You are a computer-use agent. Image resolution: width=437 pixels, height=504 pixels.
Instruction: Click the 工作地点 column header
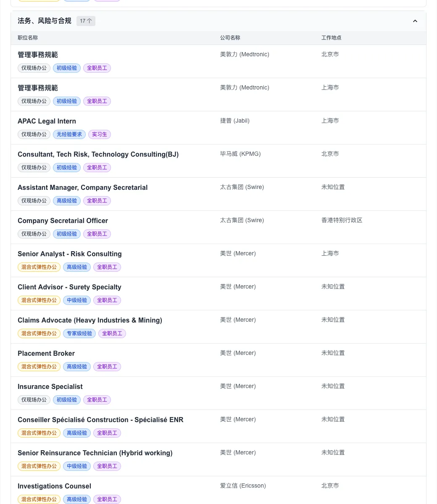(x=332, y=38)
